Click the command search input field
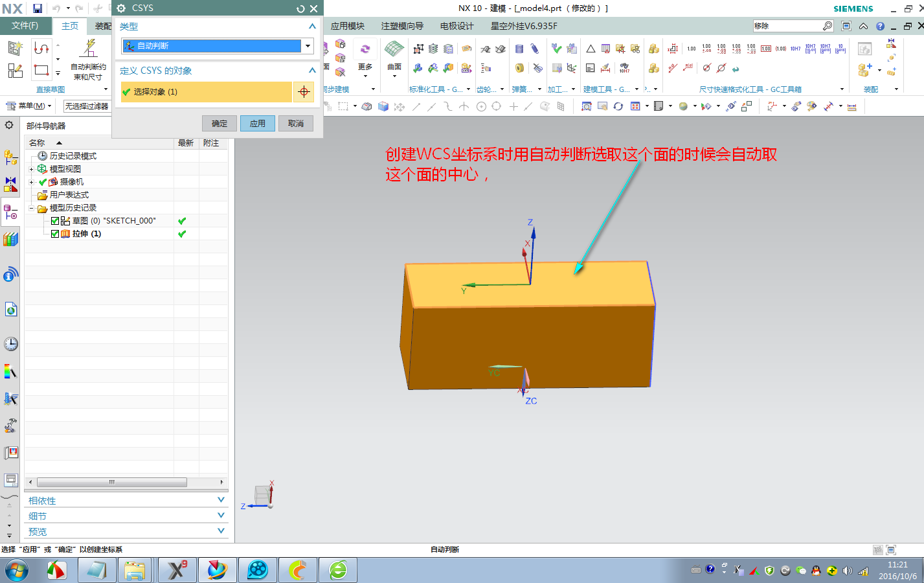The width and height of the screenshot is (924, 583). click(x=787, y=26)
